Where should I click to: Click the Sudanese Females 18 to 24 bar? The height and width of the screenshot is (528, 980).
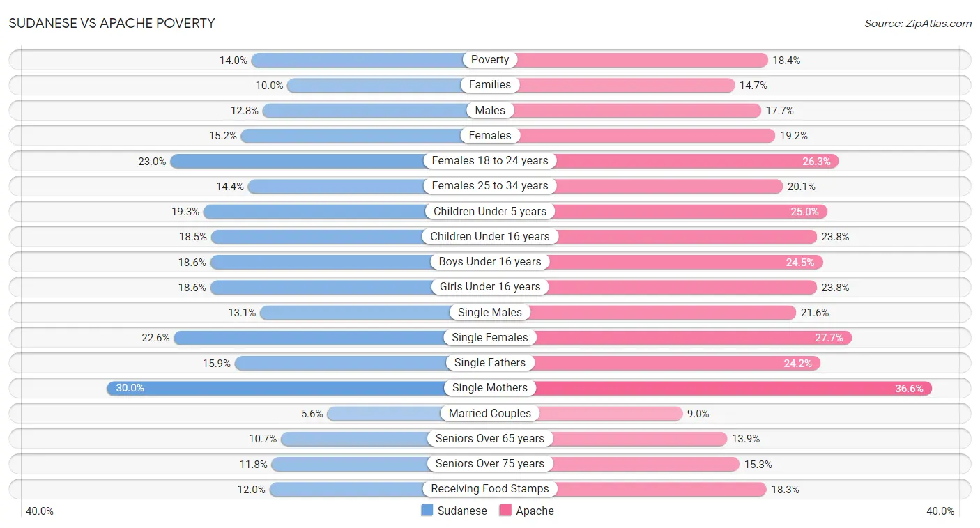pos(330,161)
